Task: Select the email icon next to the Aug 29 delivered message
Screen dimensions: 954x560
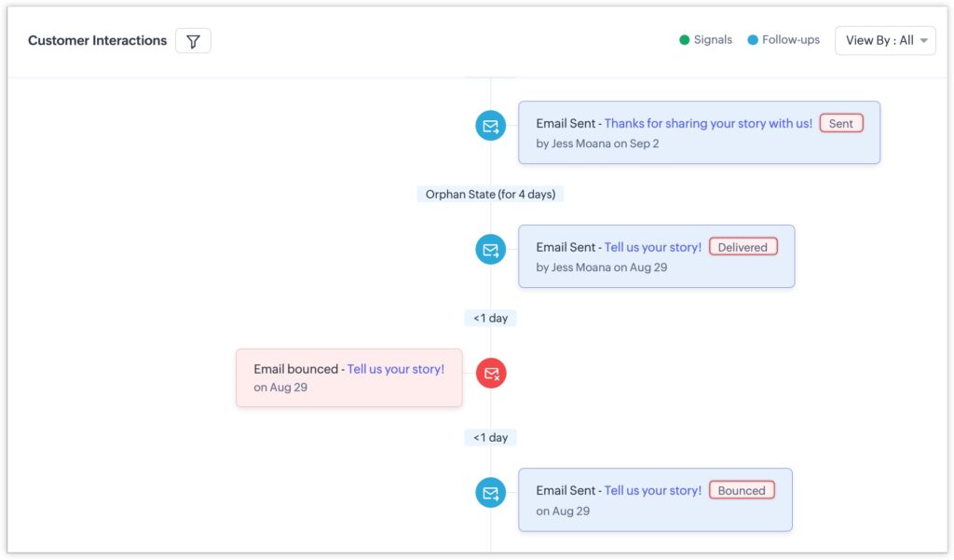Action: 490,249
